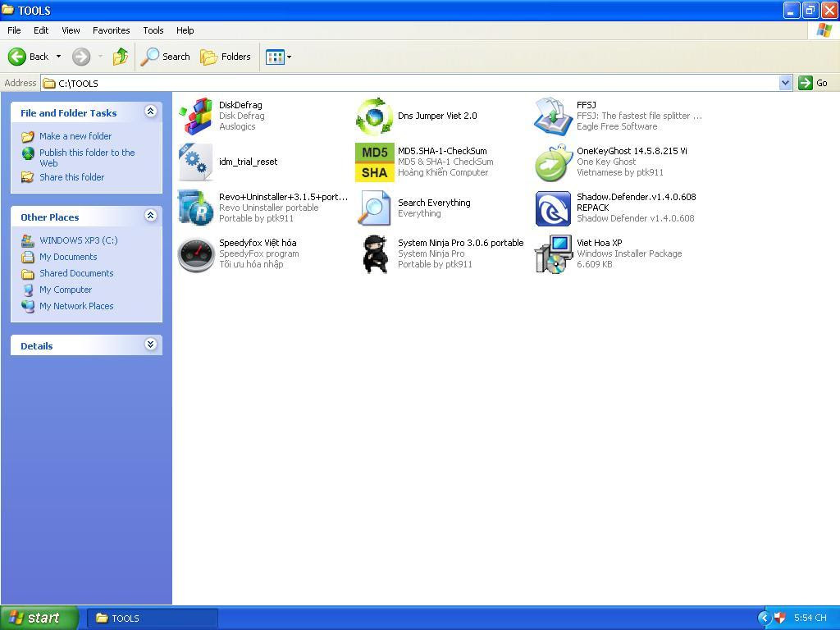The image size is (840, 630).
Task: Open the DiskDefrag application icon
Action: click(x=195, y=116)
